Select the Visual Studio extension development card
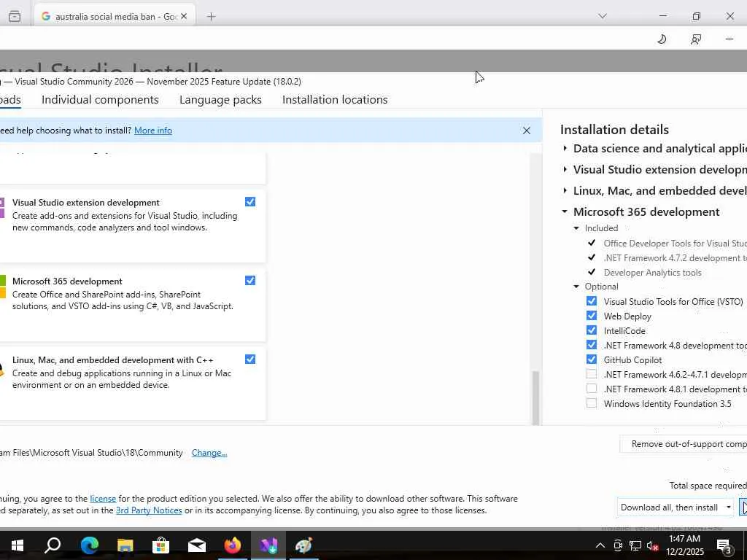The height and width of the screenshot is (560, 747). (x=132, y=226)
